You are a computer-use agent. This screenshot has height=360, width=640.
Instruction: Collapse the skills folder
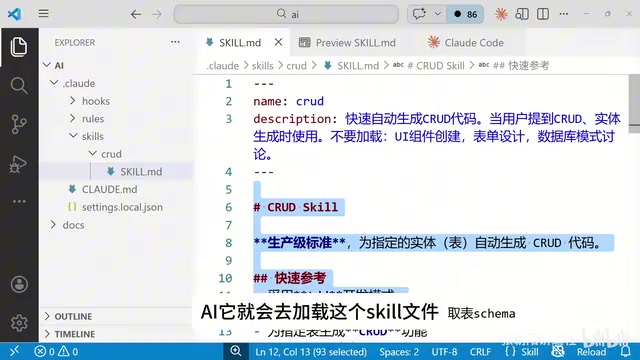point(73,136)
